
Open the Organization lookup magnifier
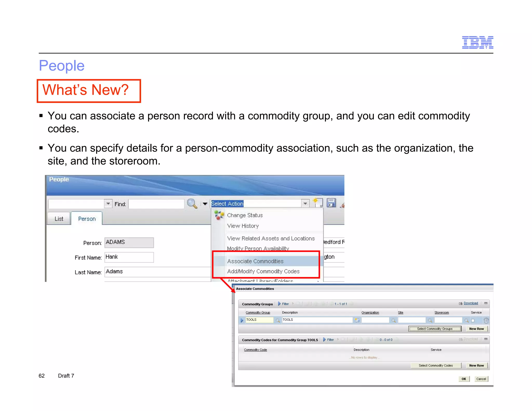click(x=394, y=320)
